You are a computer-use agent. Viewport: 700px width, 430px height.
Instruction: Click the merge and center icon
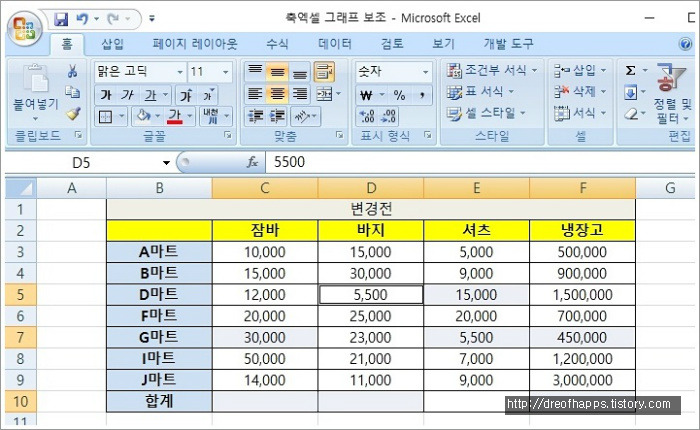[324, 94]
